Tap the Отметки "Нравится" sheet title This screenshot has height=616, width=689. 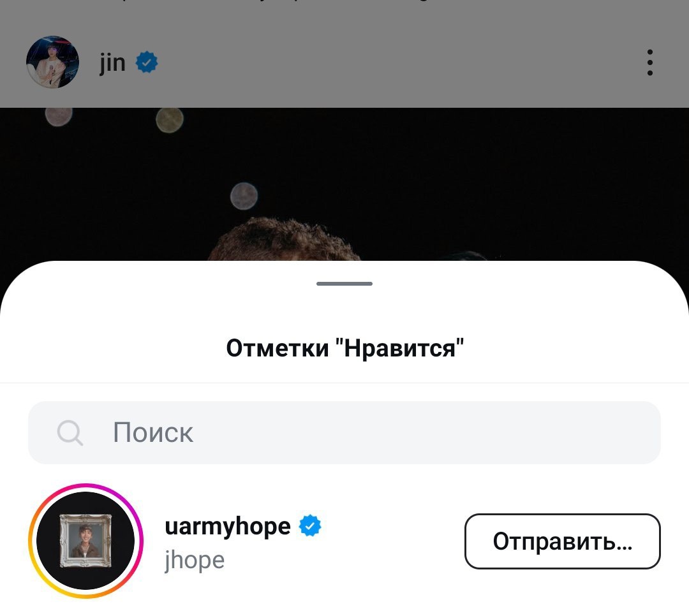345,348
